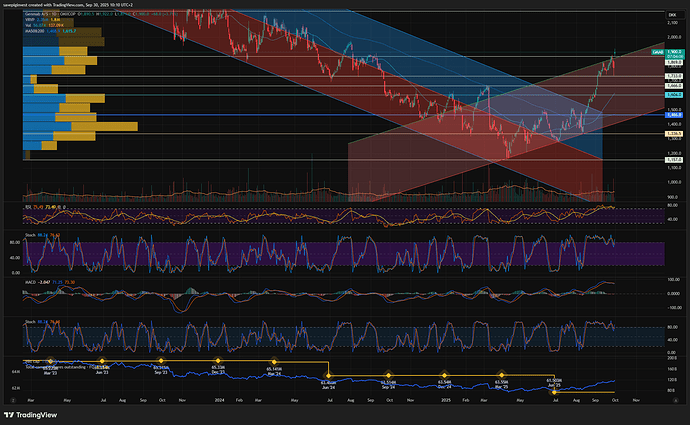This screenshot has width=690, height=425.
Task: Click the MACD pane legend label
Action: coord(30,284)
